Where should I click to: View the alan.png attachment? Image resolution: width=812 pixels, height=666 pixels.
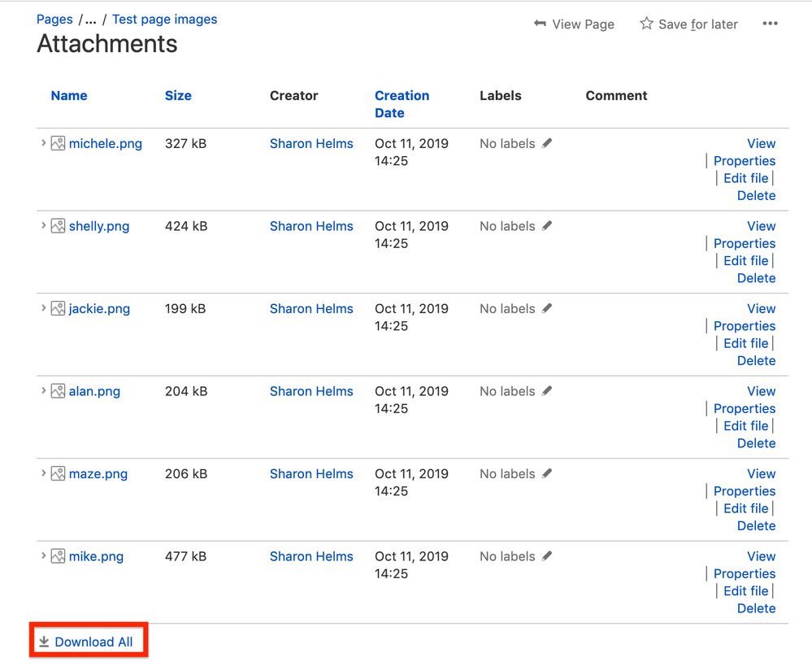(762, 391)
